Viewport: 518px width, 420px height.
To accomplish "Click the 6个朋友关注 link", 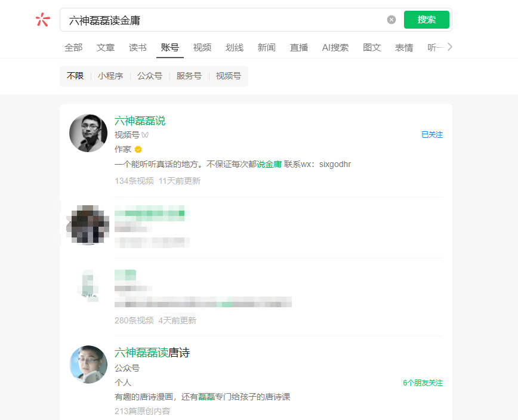I will pyautogui.click(x=423, y=383).
